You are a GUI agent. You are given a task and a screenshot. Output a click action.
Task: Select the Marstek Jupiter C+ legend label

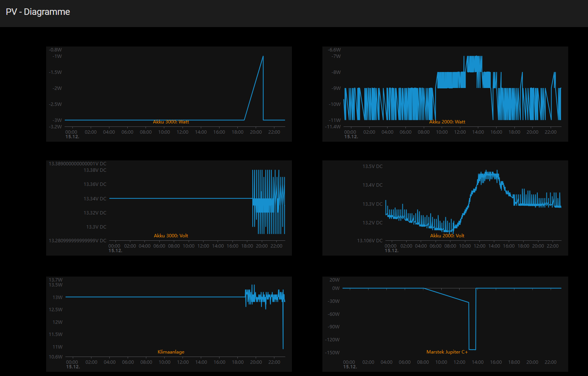[447, 352]
